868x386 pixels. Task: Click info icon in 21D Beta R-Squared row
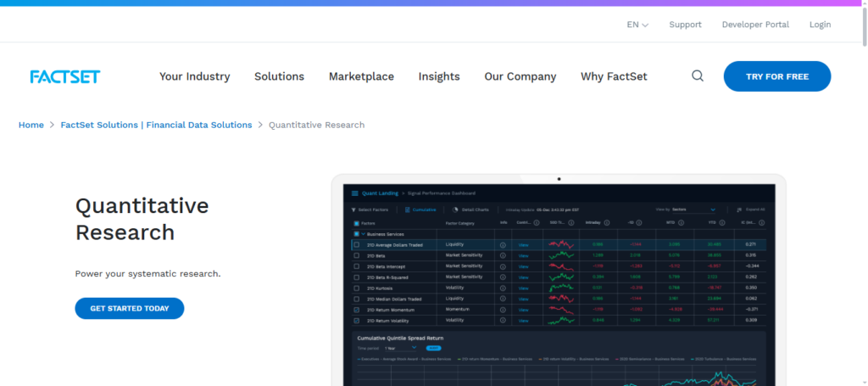[503, 277]
